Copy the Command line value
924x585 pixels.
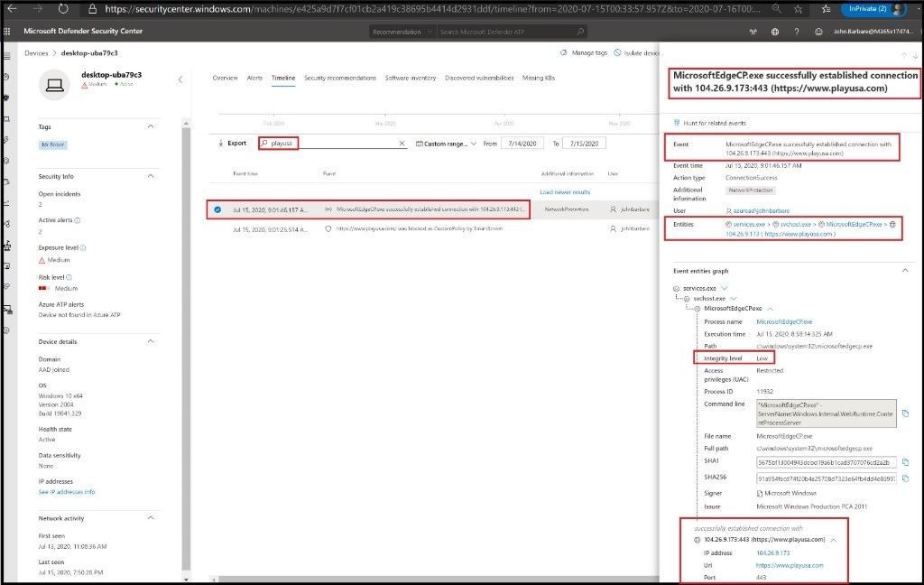pos(906,413)
